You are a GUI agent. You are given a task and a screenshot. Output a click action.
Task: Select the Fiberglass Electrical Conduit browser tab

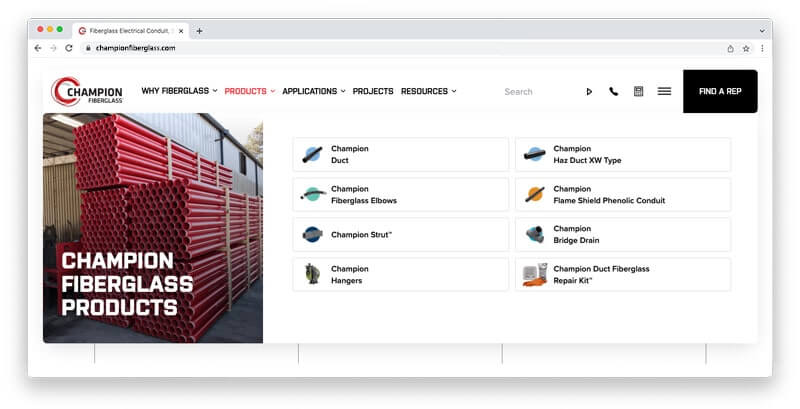click(131, 31)
